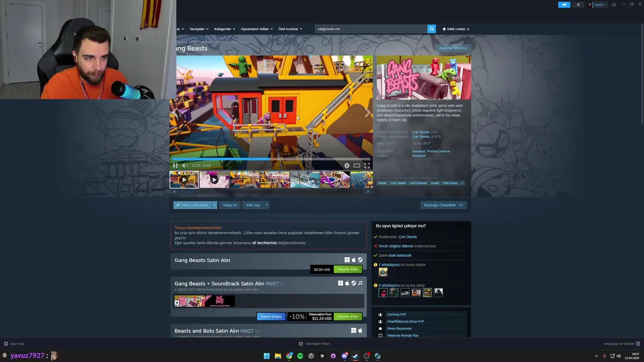This screenshot has height=362, width=644.
Task: Click Kuyruğu Görüntüle button
Action: (443, 205)
